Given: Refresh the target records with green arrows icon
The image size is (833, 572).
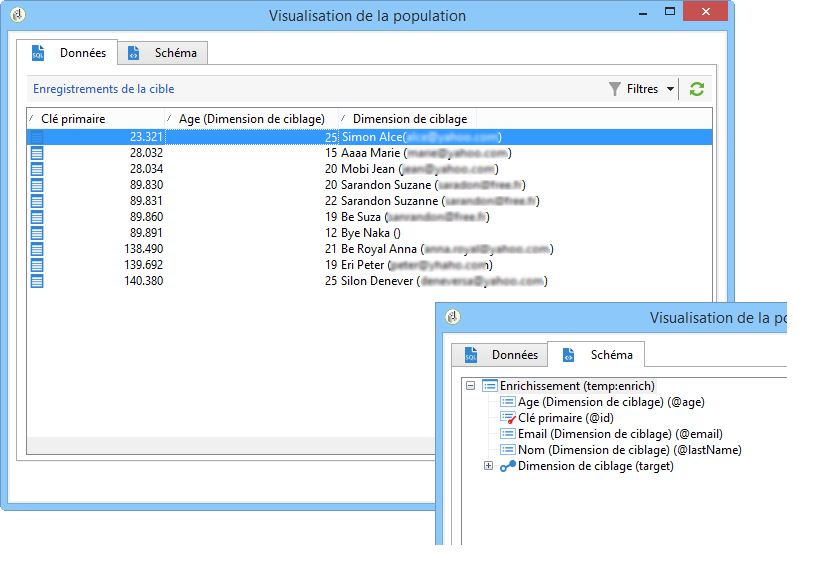Looking at the screenshot, I should pos(696,89).
